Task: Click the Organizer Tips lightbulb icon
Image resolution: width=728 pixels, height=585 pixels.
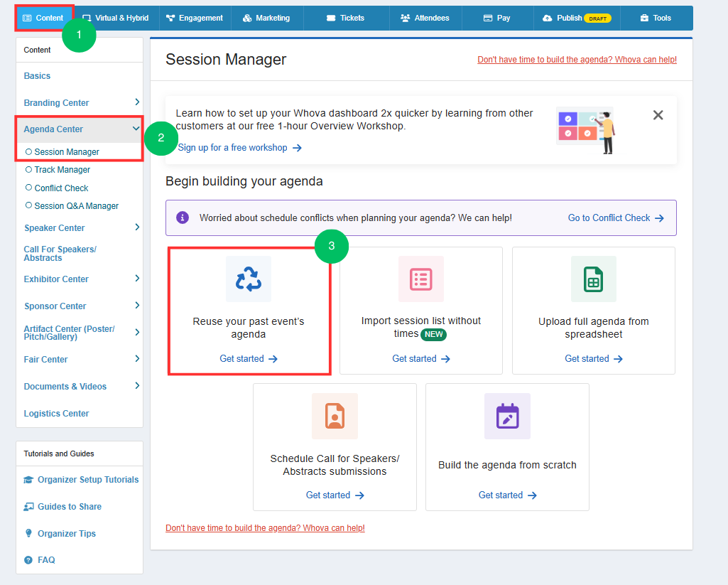Action: tap(28, 533)
